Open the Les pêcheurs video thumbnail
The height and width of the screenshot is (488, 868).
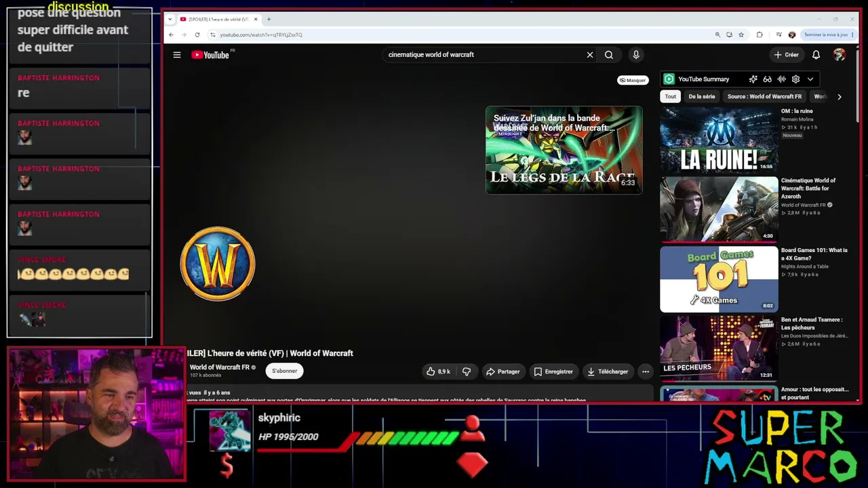click(x=719, y=348)
